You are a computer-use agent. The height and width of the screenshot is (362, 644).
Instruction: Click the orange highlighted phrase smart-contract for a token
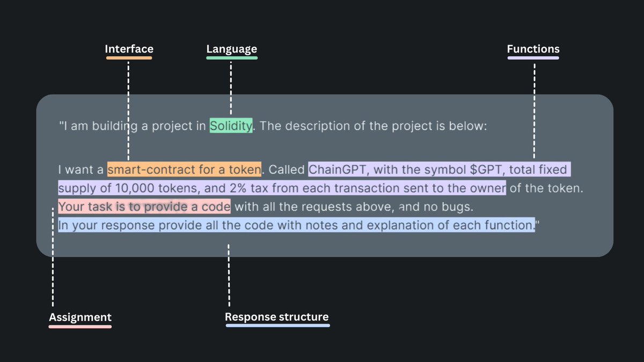[184, 170]
